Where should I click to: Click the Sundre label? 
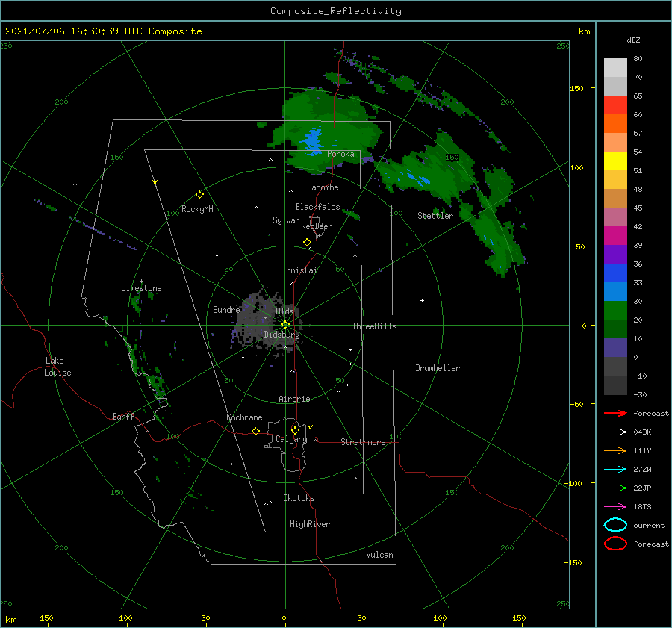pos(226,310)
